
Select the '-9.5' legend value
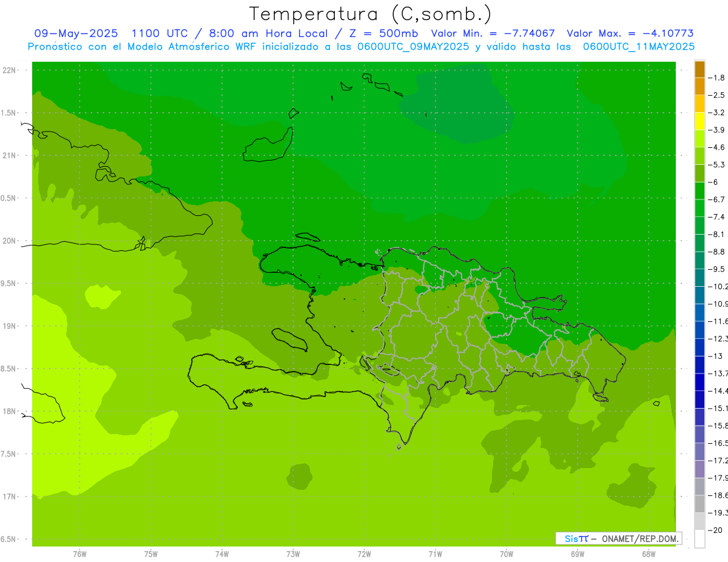pyautogui.click(x=716, y=269)
